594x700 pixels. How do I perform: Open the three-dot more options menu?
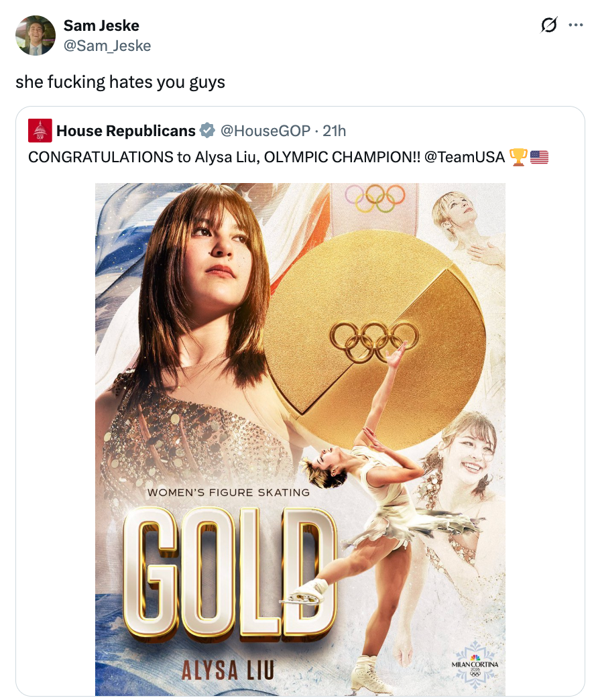575,25
